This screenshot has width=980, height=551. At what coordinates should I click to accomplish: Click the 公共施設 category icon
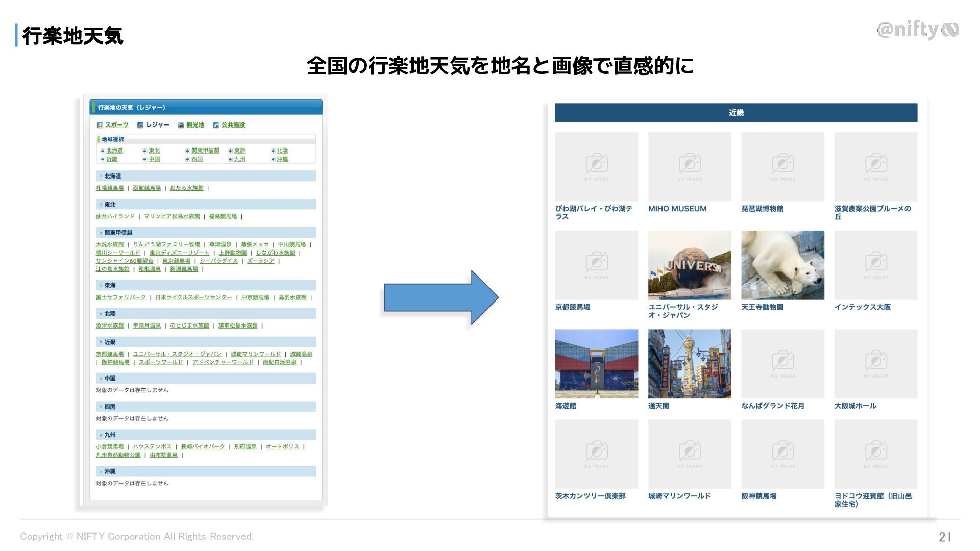(216, 125)
